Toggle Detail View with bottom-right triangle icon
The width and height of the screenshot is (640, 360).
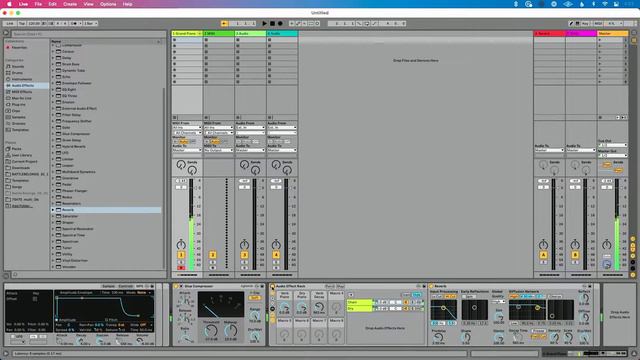634,353
